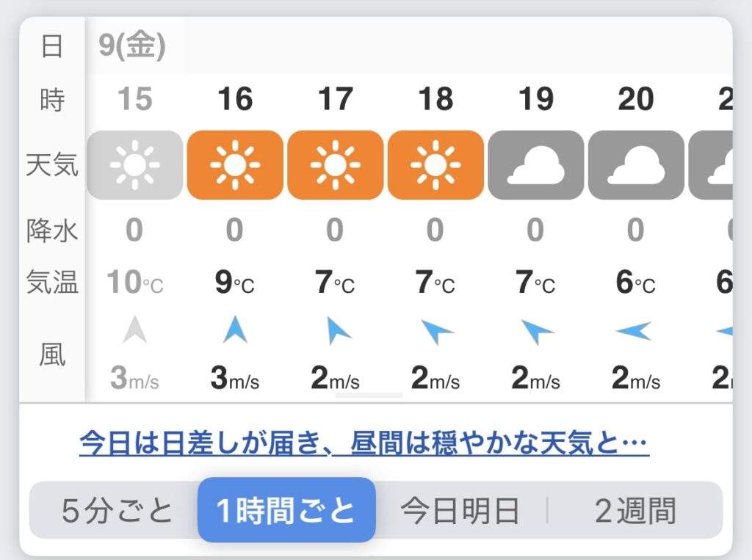Screen dimensions: 752x560
Task: Open the 今日明日 forecast tab
Action: [x=460, y=511]
